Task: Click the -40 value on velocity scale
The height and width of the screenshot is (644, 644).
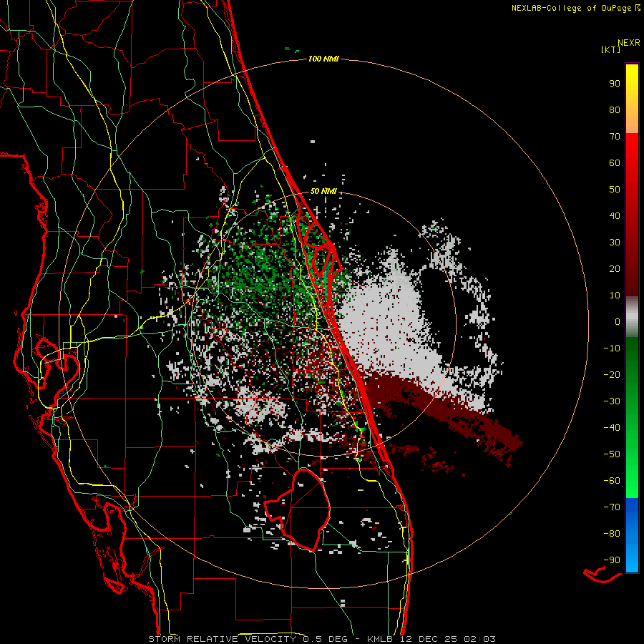Action: [x=612, y=428]
